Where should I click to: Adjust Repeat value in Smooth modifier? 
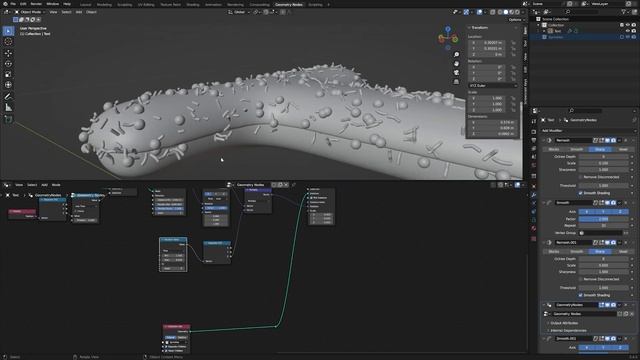[603, 225]
